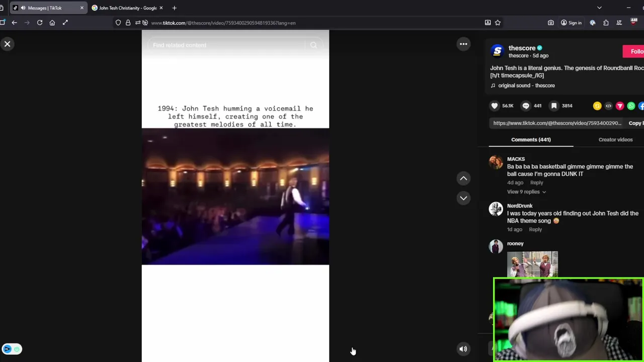
Task: Click the MACKS avatar picture
Action: tap(496, 162)
